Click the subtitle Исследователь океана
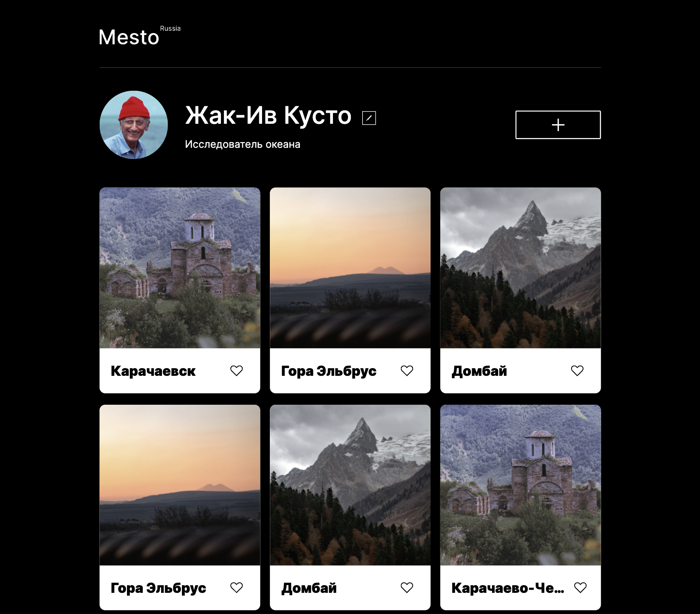Viewport: 700px width, 614px height. point(243,145)
